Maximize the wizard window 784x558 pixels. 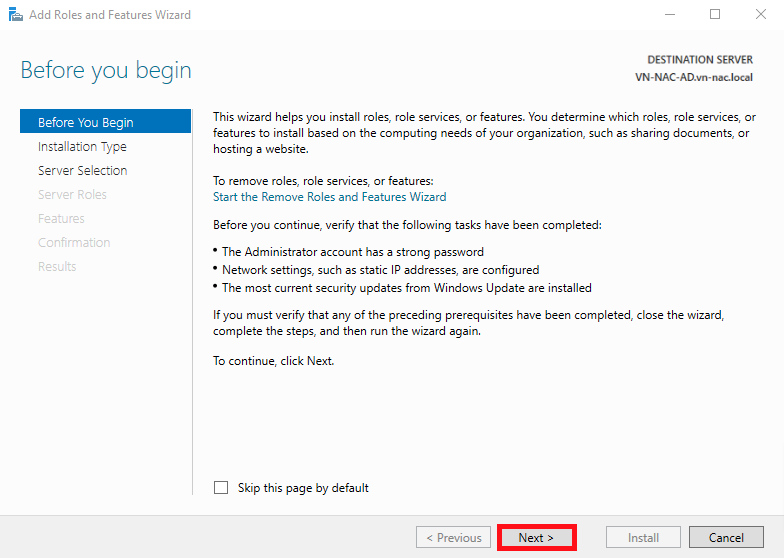coord(714,15)
